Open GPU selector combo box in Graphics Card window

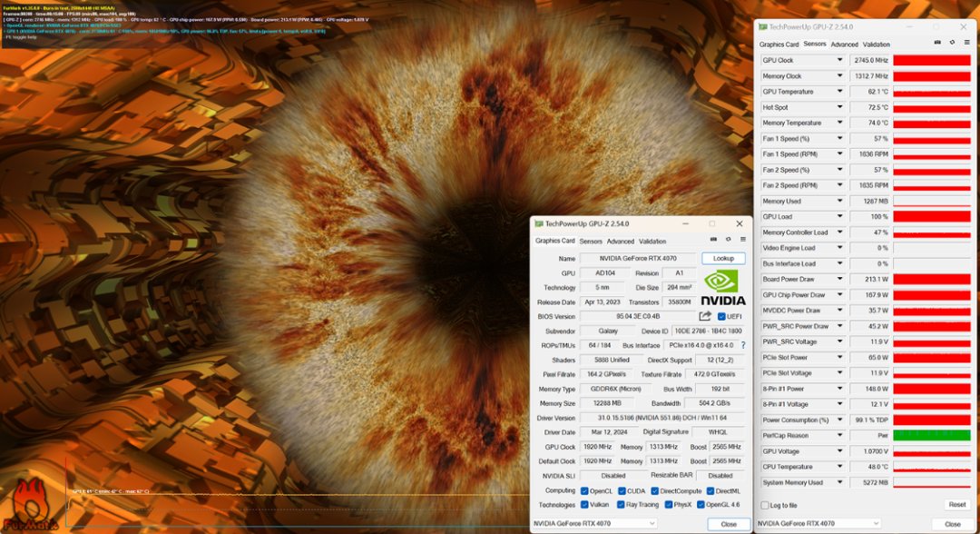(x=593, y=523)
